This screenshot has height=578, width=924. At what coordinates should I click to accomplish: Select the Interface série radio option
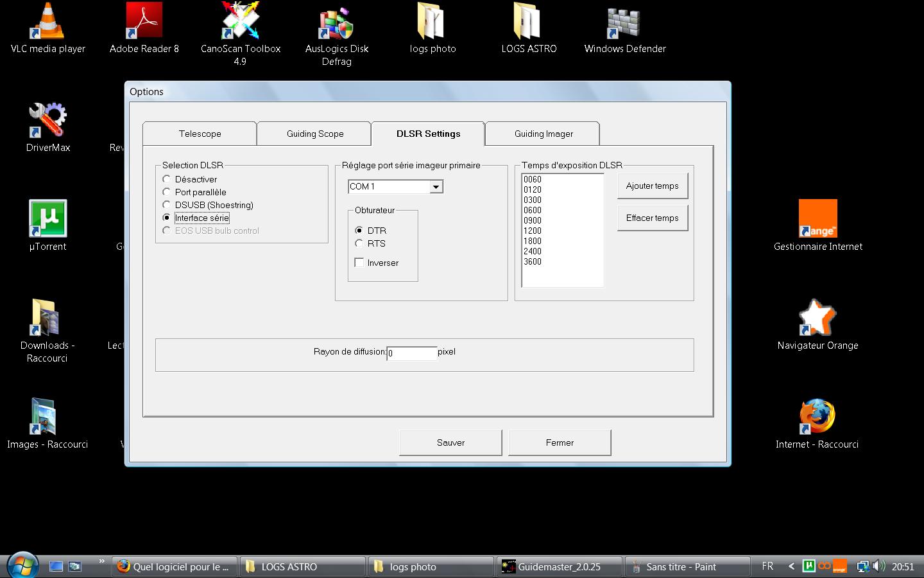tap(167, 218)
